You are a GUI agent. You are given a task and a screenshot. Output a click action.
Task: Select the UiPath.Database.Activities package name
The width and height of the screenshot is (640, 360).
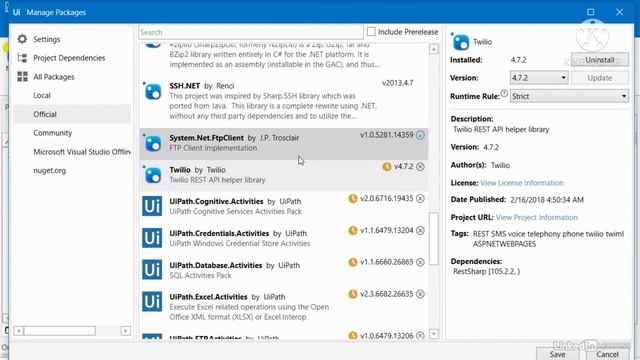(216, 265)
